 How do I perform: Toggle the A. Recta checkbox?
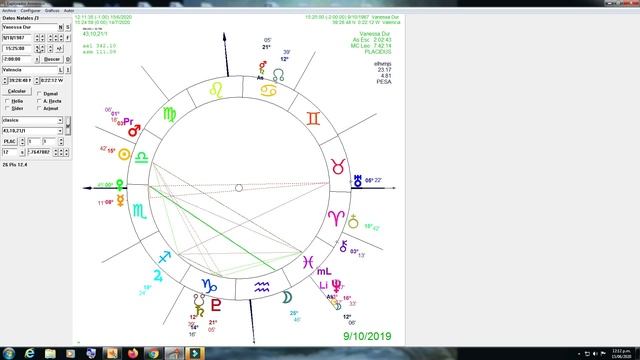click(x=39, y=101)
